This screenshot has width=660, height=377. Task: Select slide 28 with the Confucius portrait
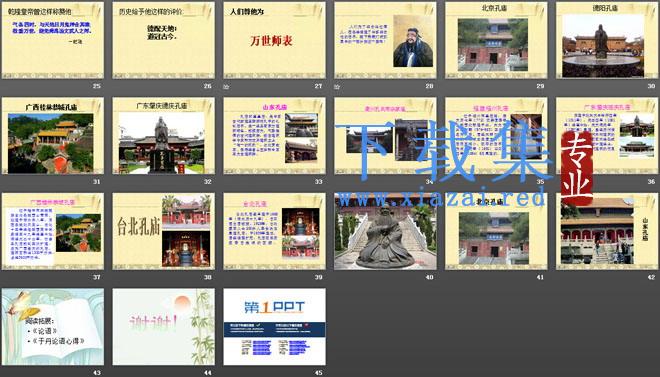(385, 40)
